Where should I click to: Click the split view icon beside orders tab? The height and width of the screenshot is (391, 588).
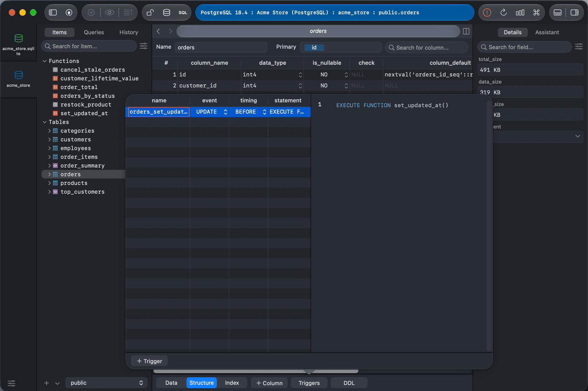coord(466,31)
